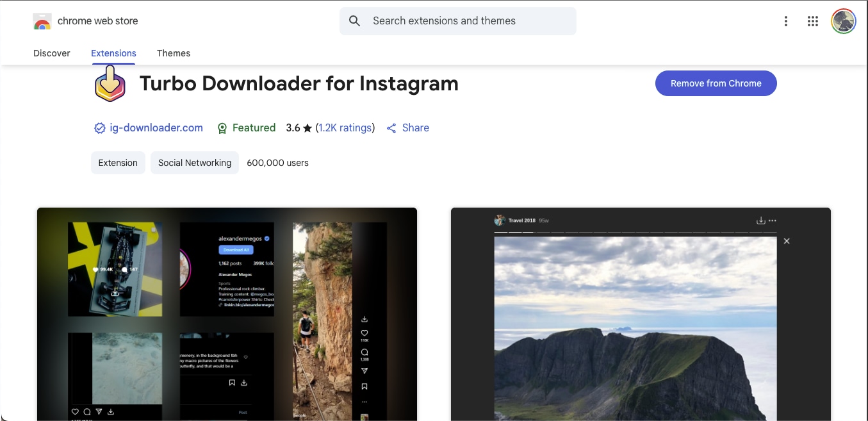This screenshot has height=421, width=868.
Task: Open the 1.2K ratings link
Action: 345,128
